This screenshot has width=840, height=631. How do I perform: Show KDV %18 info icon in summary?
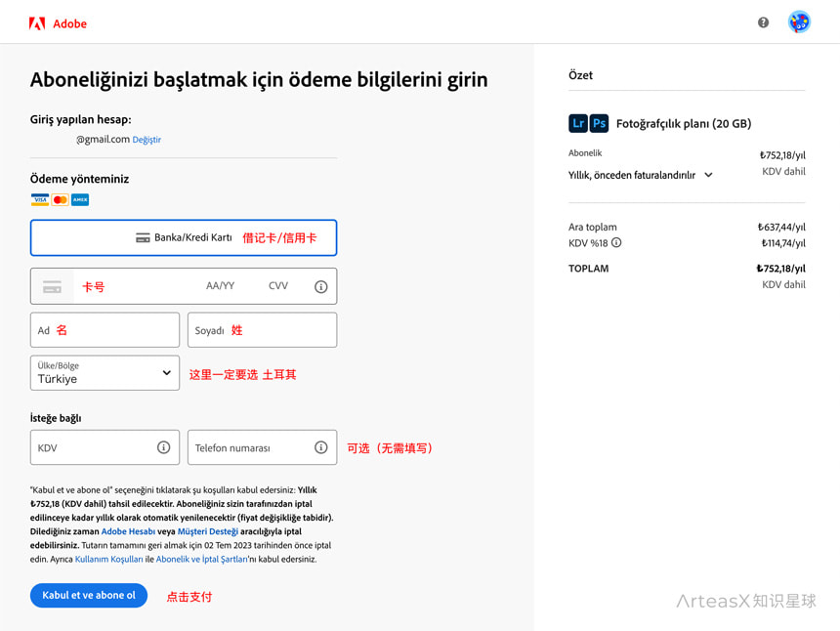pos(616,242)
